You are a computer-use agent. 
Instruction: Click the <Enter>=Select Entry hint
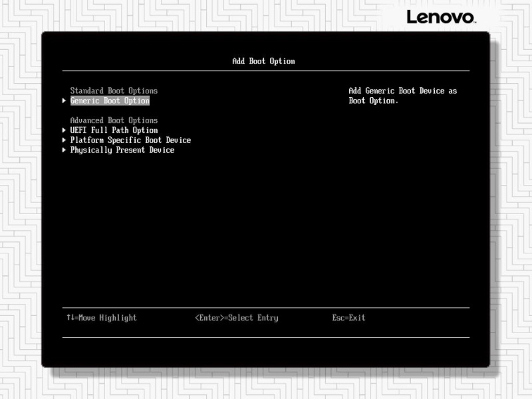(237, 318)
